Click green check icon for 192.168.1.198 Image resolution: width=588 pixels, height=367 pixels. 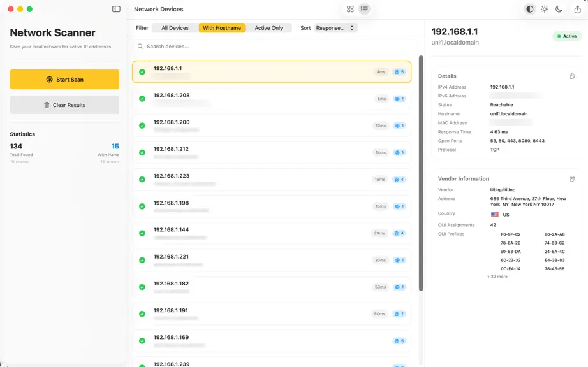(142, 206)
